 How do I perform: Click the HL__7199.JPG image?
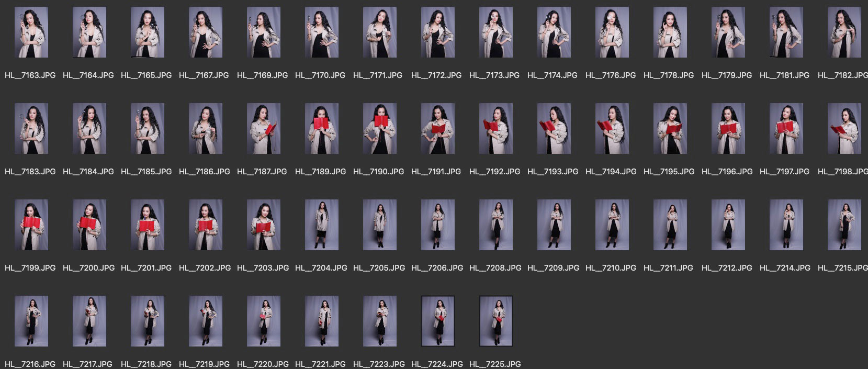[31, 225]
